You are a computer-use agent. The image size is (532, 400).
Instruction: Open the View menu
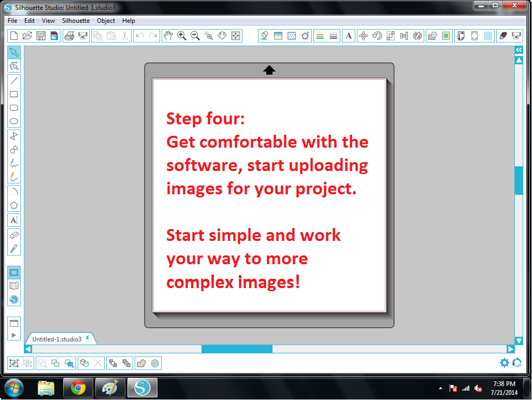point(48,21)
